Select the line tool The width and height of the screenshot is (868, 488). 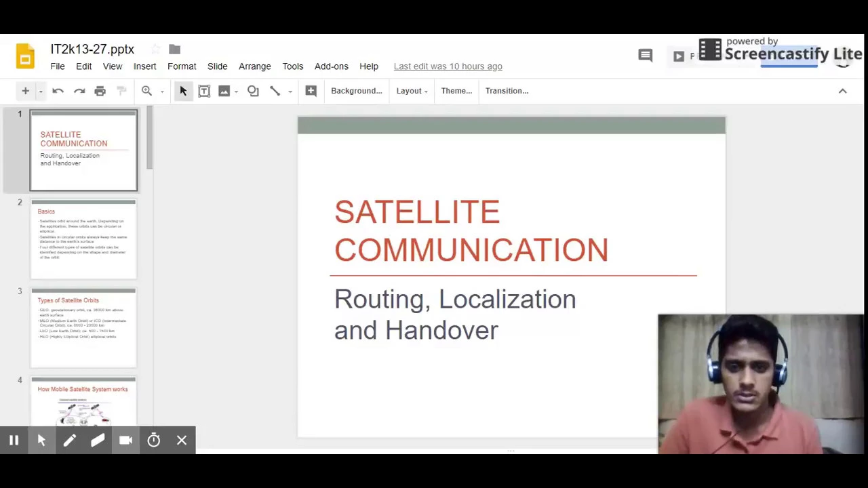275,91
